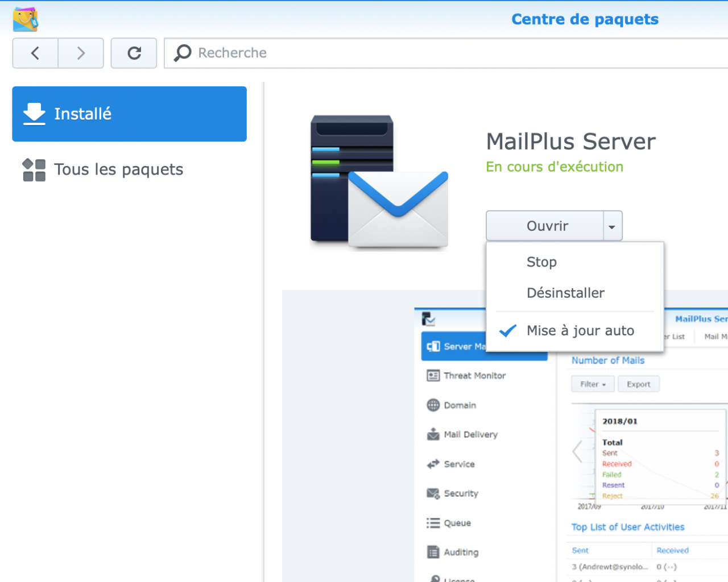Image resolution: width=728 pixels, height=582 pixels.
Task: Open the Ouvrir dropdown arrow
Action: click(611, 226)
